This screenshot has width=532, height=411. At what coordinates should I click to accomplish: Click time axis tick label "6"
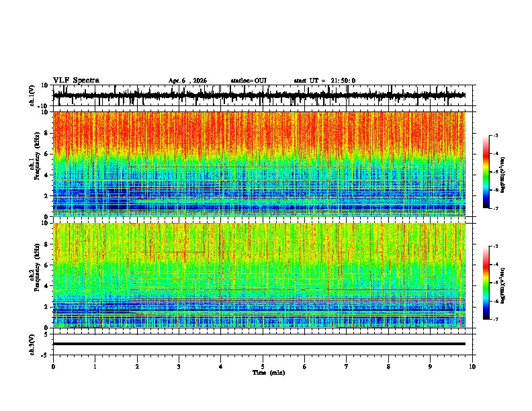click(305, 367)
